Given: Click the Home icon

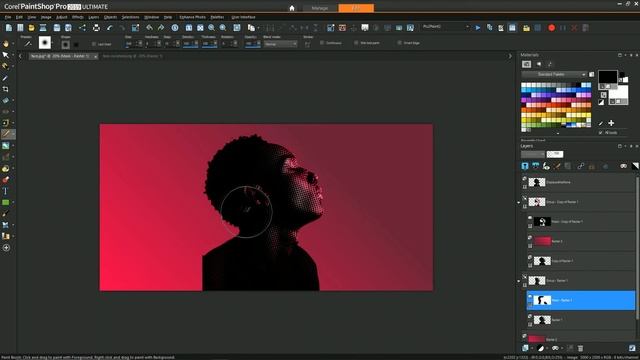Looking at the screenshot, I should (292, 8).
